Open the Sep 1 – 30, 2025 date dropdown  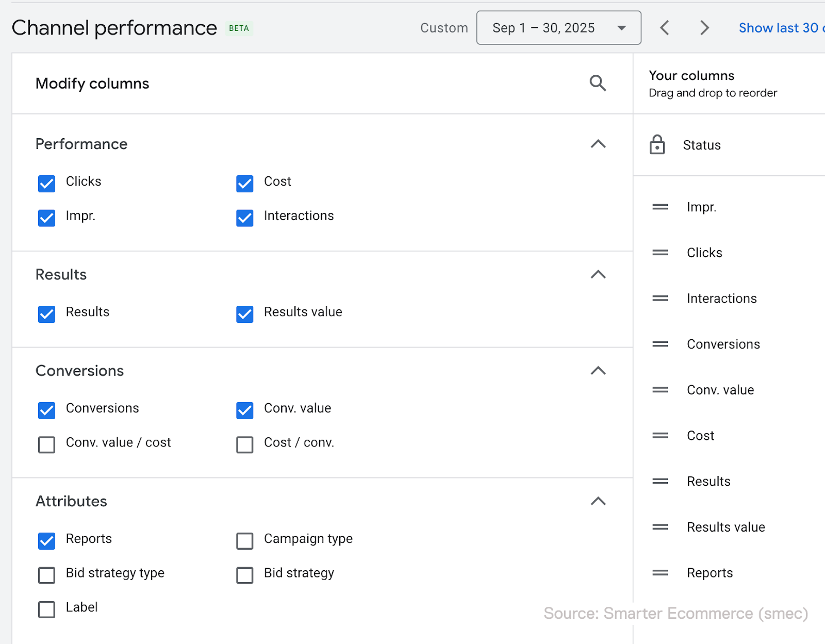coord(558,28)
